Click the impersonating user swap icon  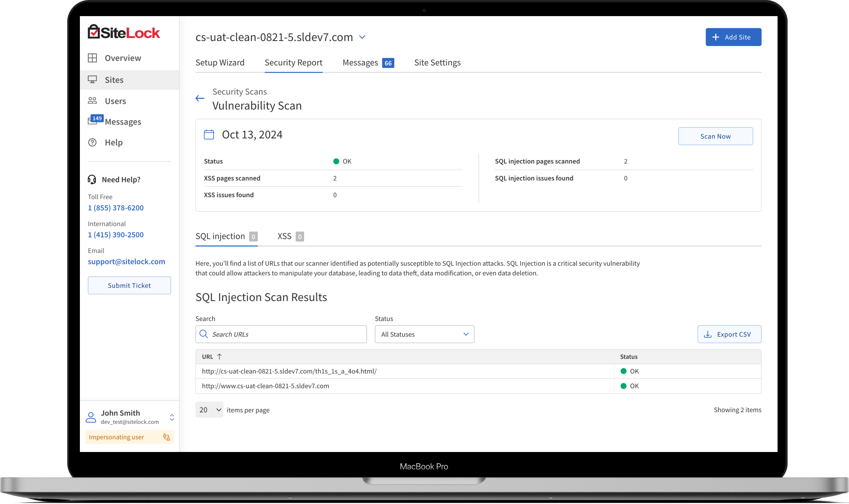pos(166,437)
